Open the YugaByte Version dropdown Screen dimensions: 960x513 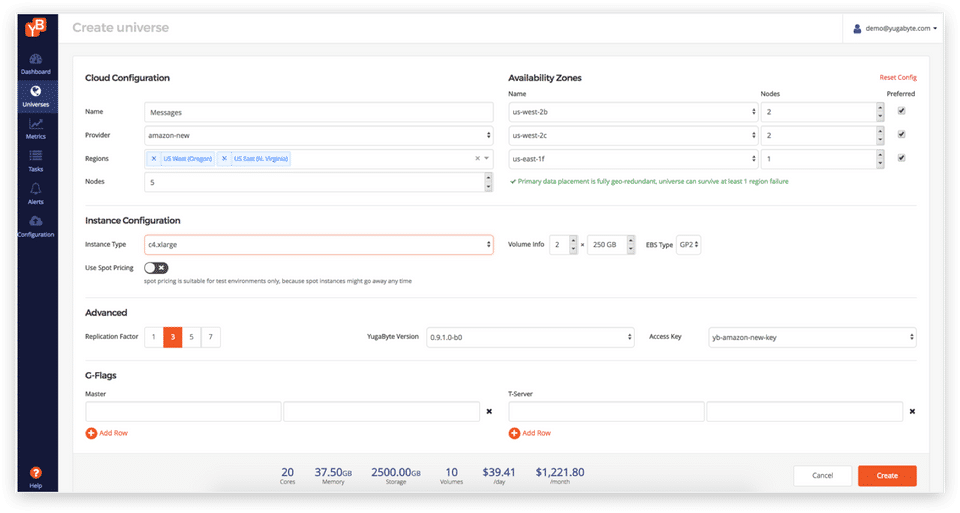[x=530, y=337]
